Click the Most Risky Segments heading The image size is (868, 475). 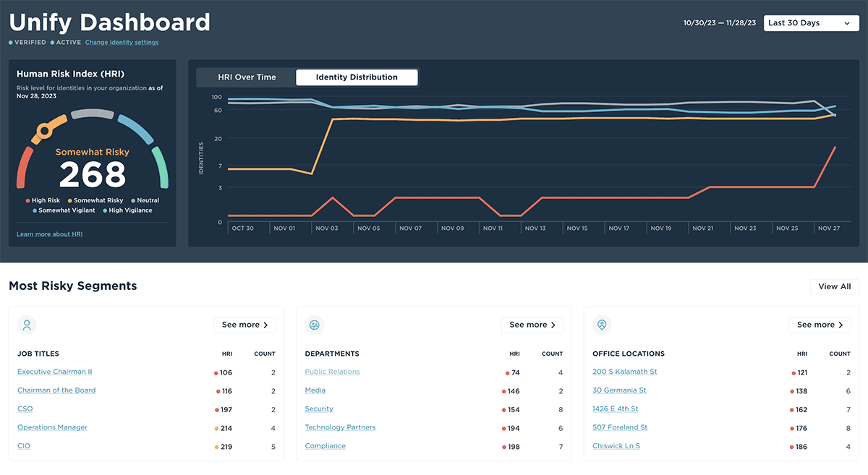tap(73, 286)
